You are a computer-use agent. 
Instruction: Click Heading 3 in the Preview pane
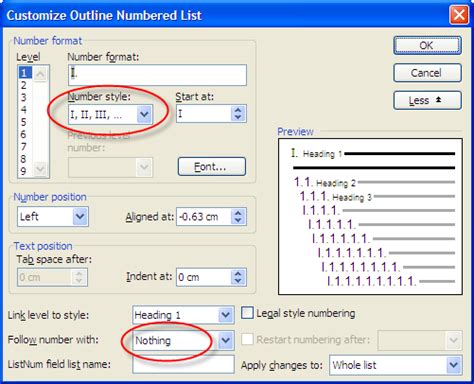(x=352, y=197)
